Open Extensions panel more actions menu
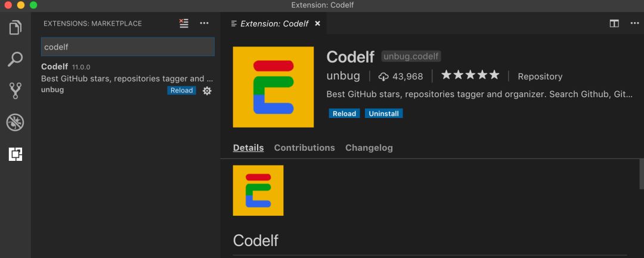 coord(204,23)
